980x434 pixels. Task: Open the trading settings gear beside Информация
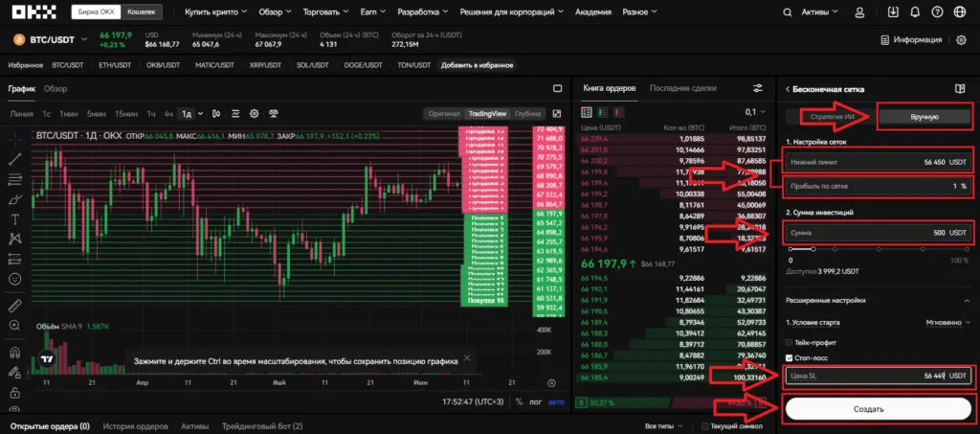(961, 40)
